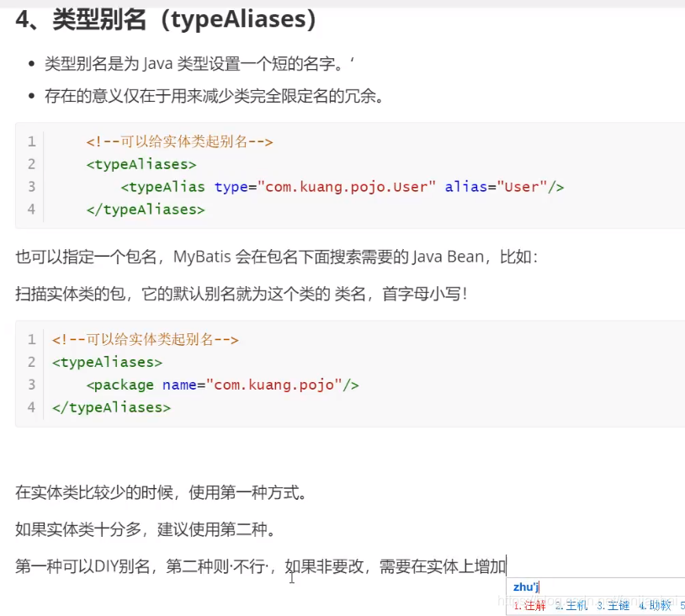The width and height of the screenshot is (685, 616).
Task: Click the phrase 需要在实体上增加
Action: [x=443, y=566]
